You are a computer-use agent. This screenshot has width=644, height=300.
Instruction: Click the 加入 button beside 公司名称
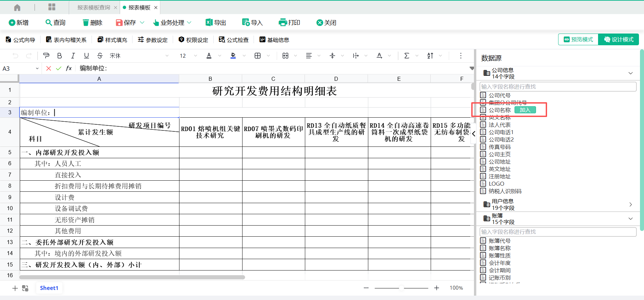pyautogui.click(x=525, y=110)
